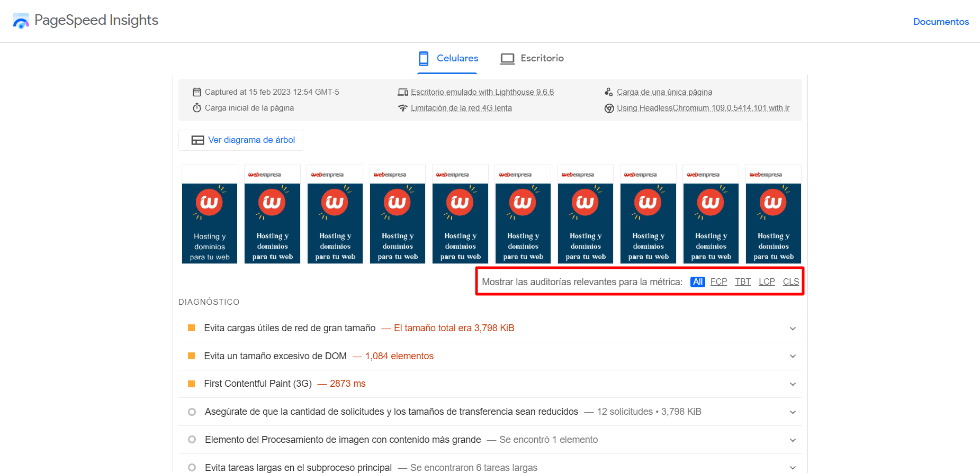Click orange square icon beside First Contentful Paint
The height and width of the screenshot is (473, 980).
coord(192,384)
